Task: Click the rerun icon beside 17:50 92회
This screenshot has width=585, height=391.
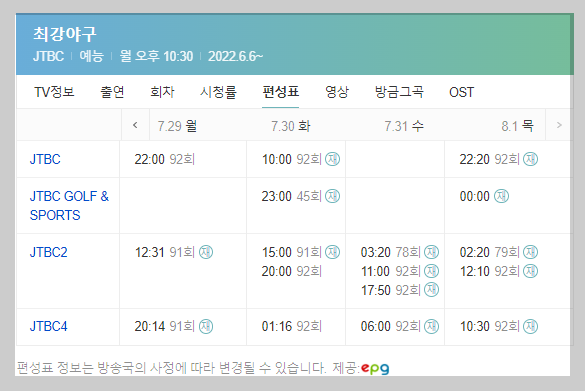Action: coord(432,290)
